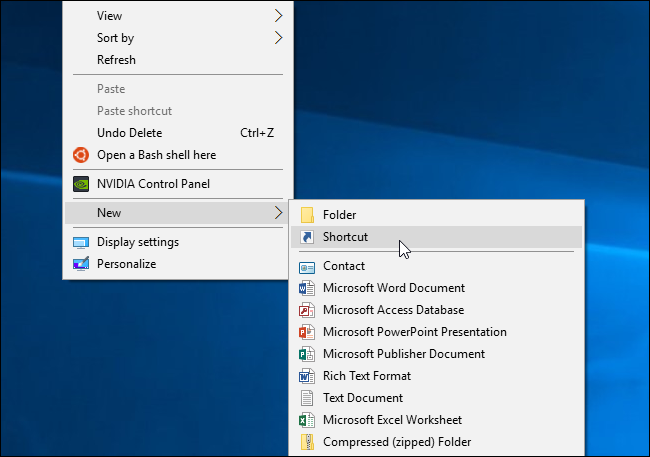Choose Undo Delete in the context menu
650x457 pixels.
coord(178,133)
